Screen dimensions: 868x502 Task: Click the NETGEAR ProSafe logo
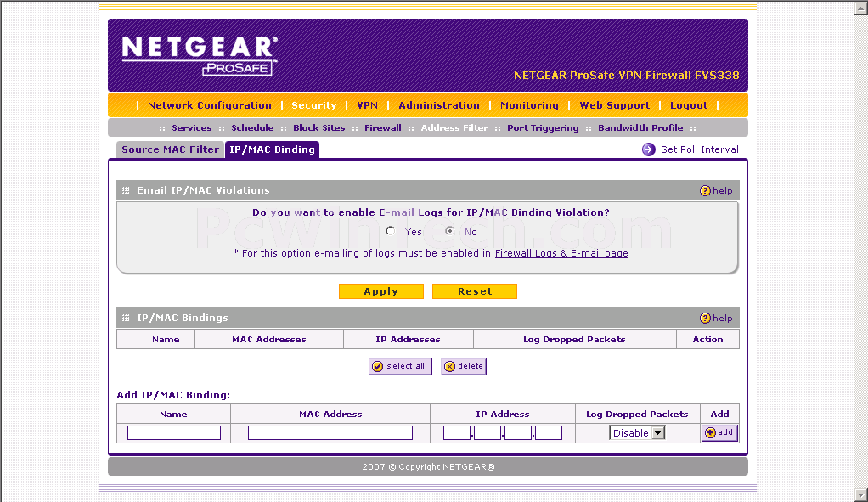200,55
